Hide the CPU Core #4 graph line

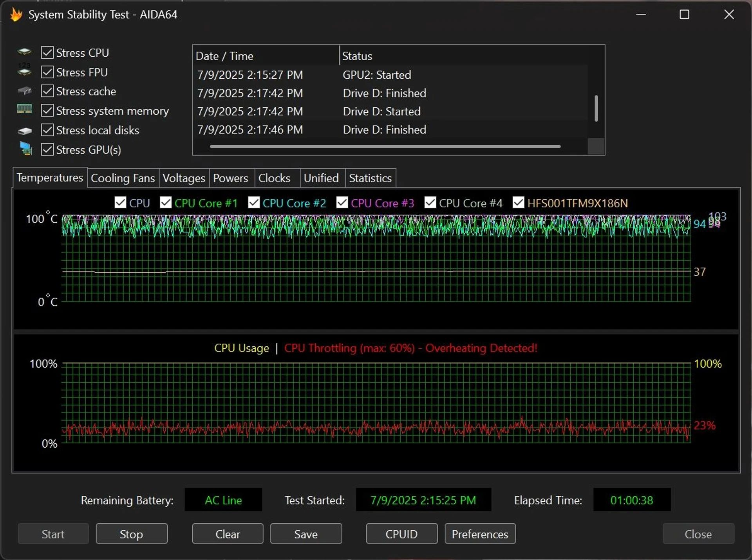[430, 203]
